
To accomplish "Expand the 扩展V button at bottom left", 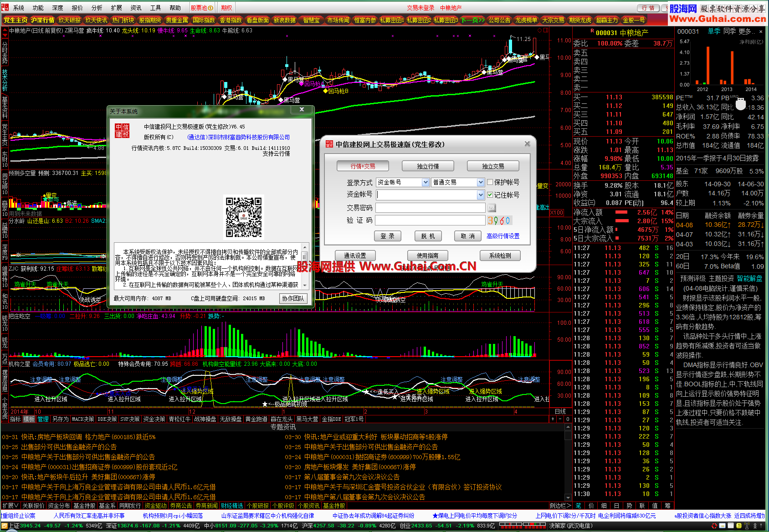I will (x=10, y=506).
